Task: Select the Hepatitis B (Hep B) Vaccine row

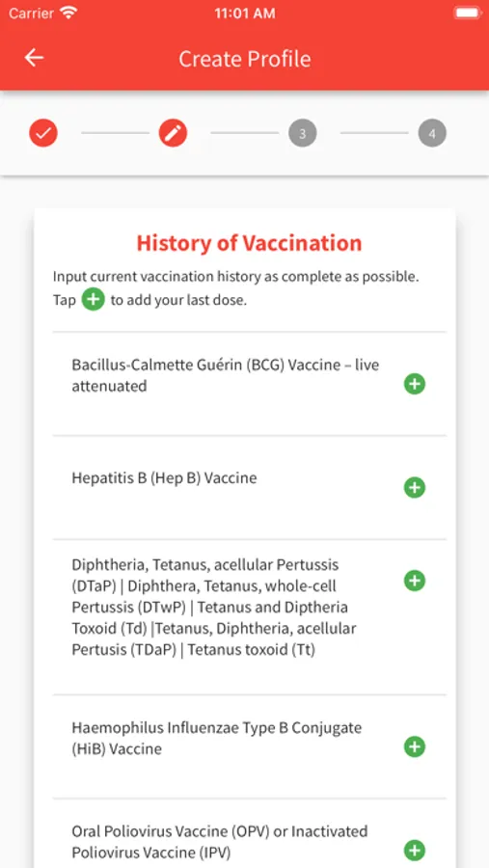Action: [249, 487]
